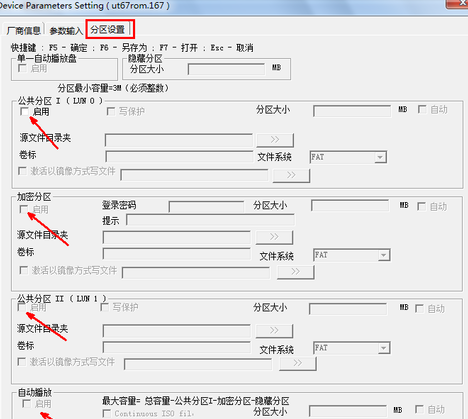Screen dimensions: 468x419
Task: Click image file path field in 公共分区 II
Action: [198, 364]
